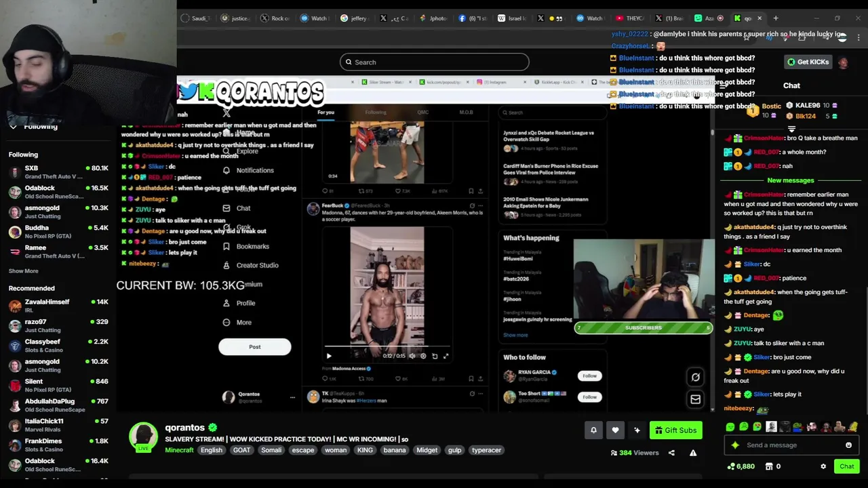Open chat settings gear icon

[x=823, y=466]
